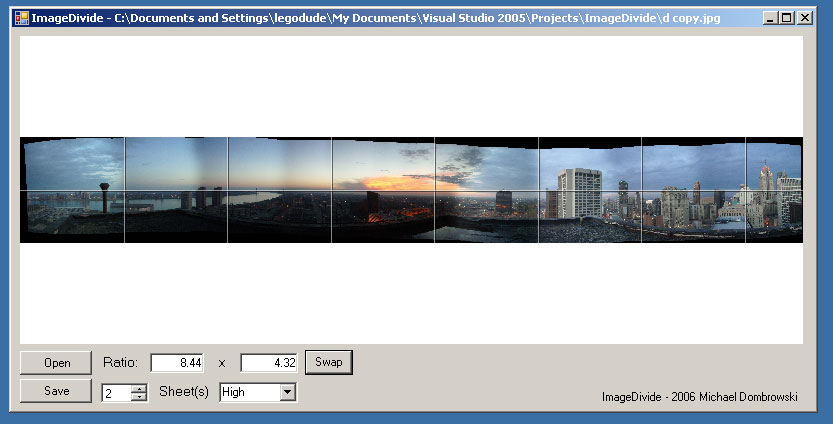Screen dimensions: 833x424
Task: Click the panorama preview image
Action: pos(411,190)
